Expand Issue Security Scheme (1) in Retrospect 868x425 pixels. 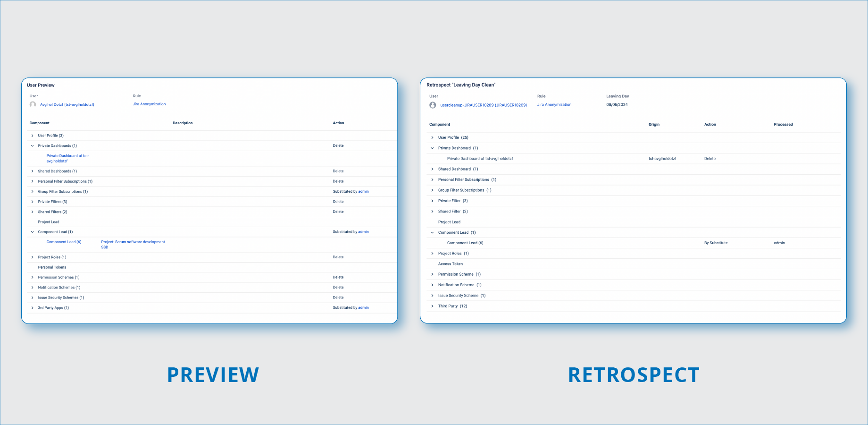point(432,296)
